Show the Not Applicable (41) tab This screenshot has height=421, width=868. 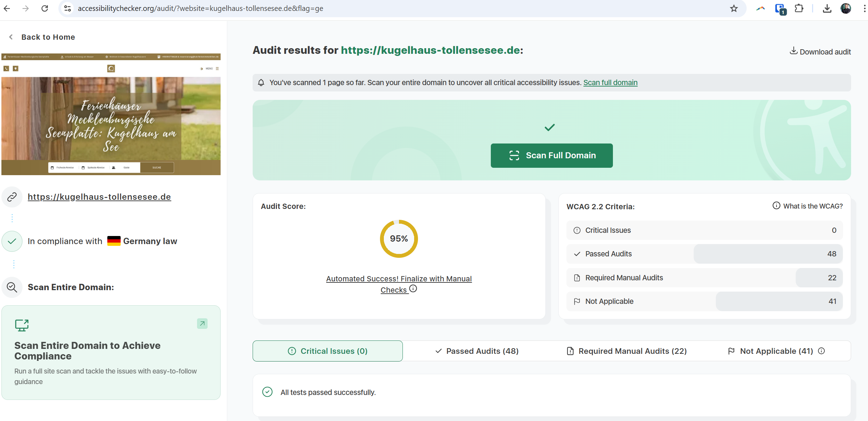[x=771, y=351]
